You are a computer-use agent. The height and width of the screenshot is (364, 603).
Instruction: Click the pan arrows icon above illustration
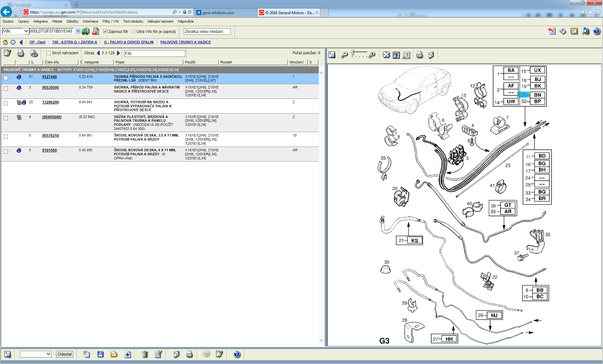(x=386, y=55)
